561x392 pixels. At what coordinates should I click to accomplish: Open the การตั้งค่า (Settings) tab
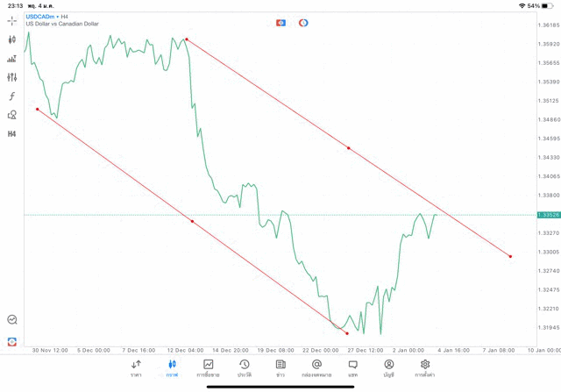coord(425,367)
